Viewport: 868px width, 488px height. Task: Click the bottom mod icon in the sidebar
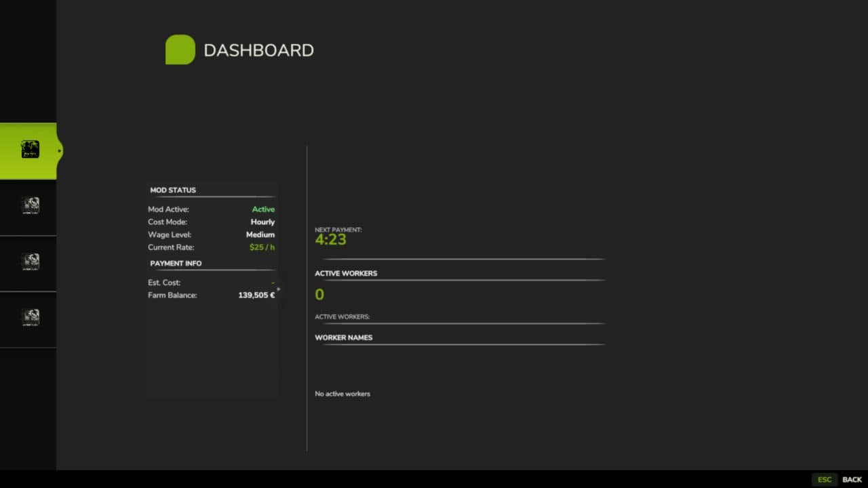tap(30, 318)
